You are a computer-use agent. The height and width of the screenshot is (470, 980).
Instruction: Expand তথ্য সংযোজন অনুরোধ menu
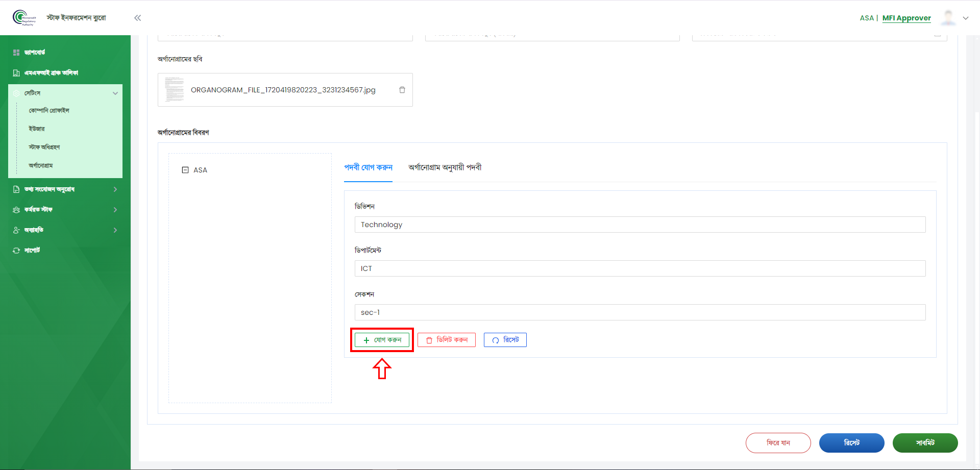point(65,189)
